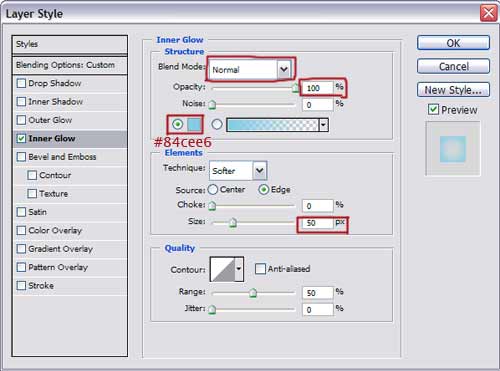Image resolution: width=500 pixels, height=371 pixels.
Task: Click the Jitter slider handle
Action: (x=212, y=310)
